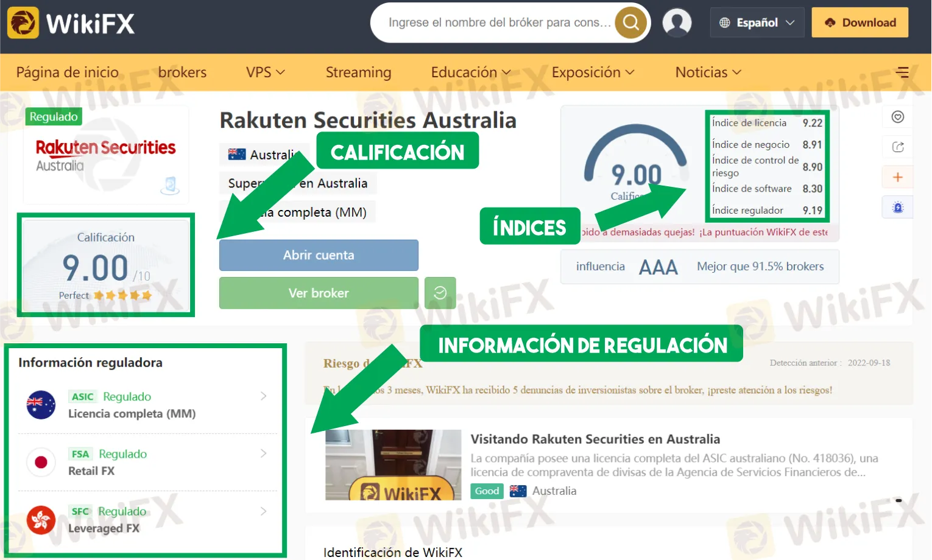The height and width of the screenshot is (560, 932).
Task: Expand the Exposición menu
Action: (x=593, y=72)
